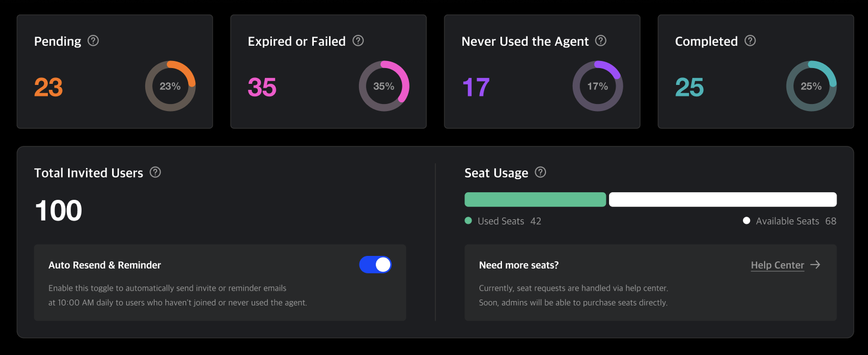Screen dimensions: 868x355
Task: Select the Completed donut chart
Action: point(811,85)
